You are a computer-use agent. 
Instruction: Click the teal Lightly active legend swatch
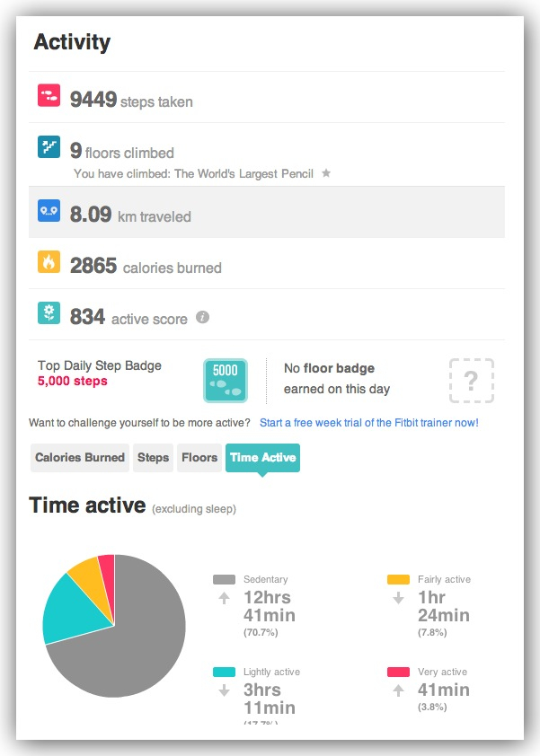(224, 672)
